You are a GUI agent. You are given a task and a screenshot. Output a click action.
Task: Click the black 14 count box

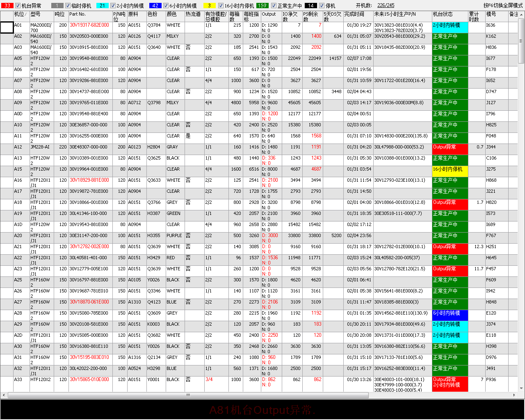(x=310, y=6)
